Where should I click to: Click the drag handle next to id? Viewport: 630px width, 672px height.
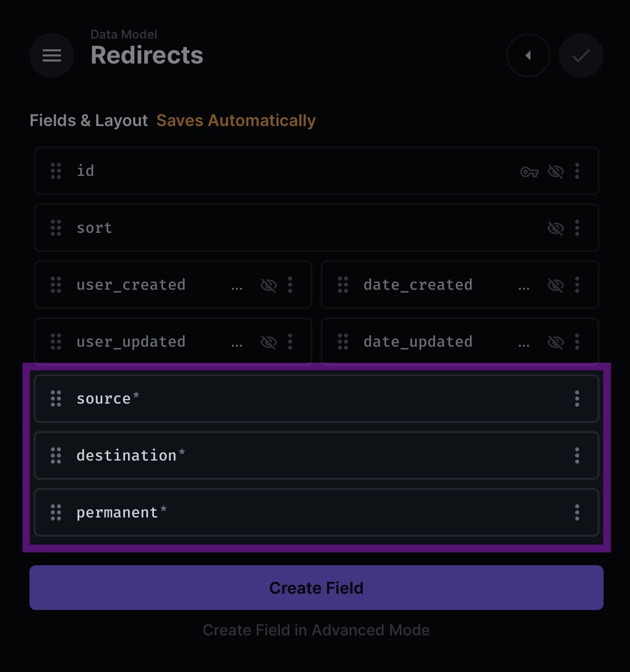click(x=56, y=171)
